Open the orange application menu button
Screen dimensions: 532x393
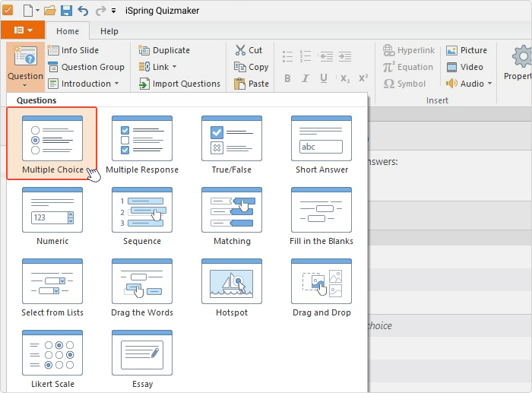point(23,30)
